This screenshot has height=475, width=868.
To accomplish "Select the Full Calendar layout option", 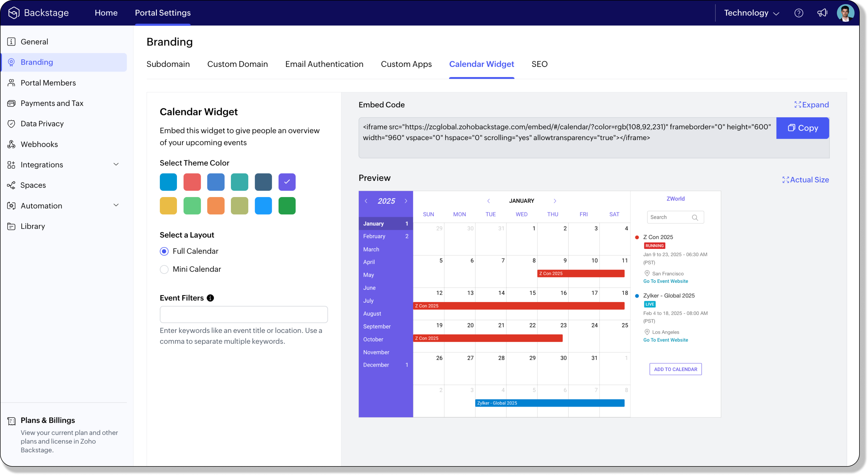I will coord(164,252).
